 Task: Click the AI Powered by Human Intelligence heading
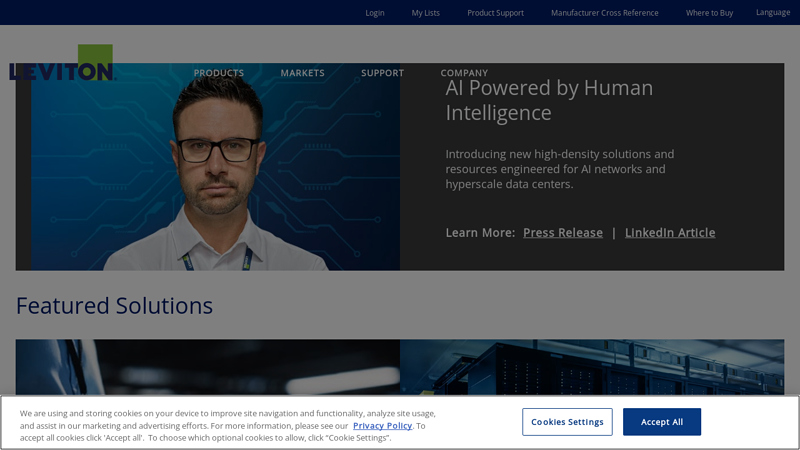click(x=548, y=100)
